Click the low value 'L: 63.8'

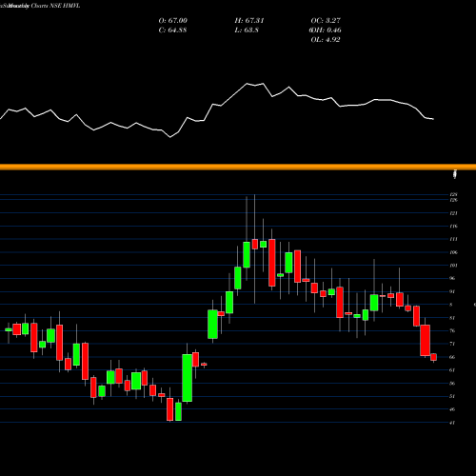247,30
